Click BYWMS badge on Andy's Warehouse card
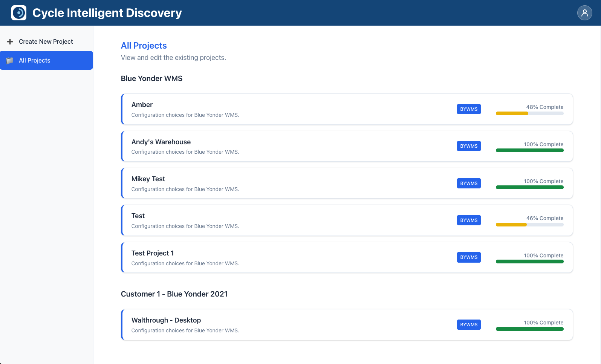Image resolution: width=601 pixels, height=364 pixels. click(x=469, y=146)
